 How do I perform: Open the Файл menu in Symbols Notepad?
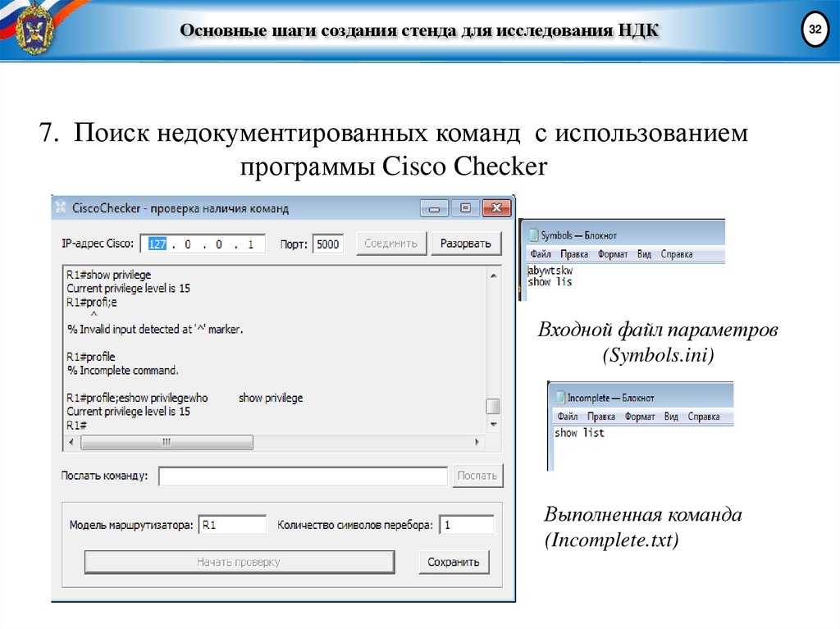(541, 254)
